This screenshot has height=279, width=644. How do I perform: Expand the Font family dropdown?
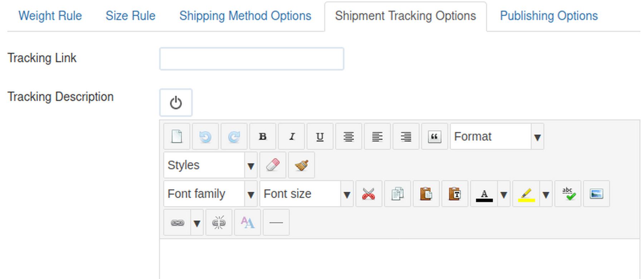[210, 194]
